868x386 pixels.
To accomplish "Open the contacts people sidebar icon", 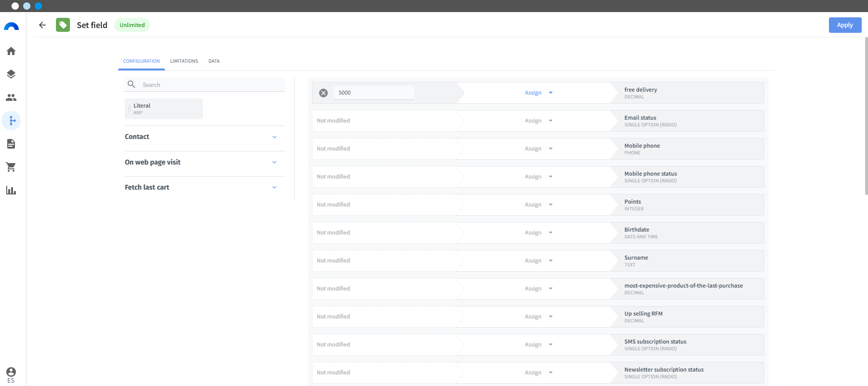I will click(x=11, y=97).
